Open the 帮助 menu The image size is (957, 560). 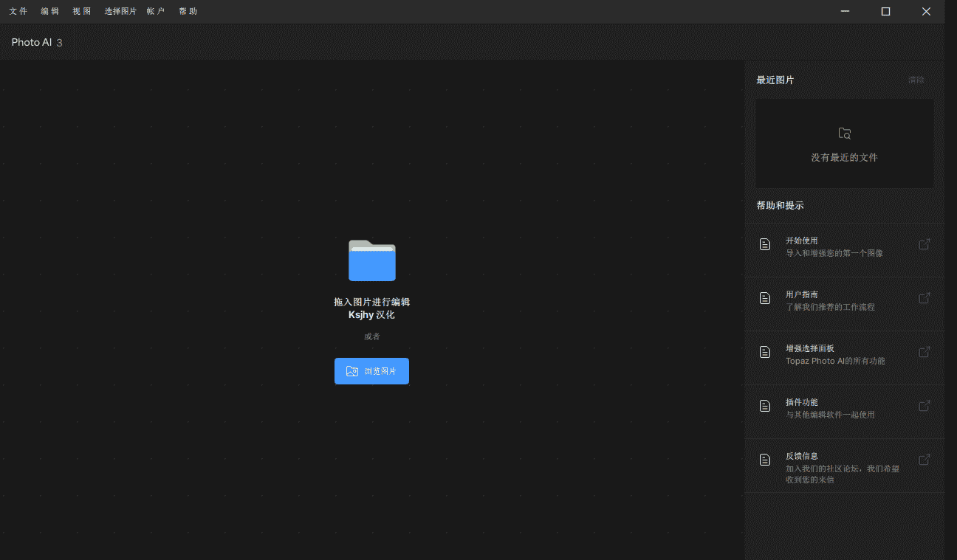point(188,11)
